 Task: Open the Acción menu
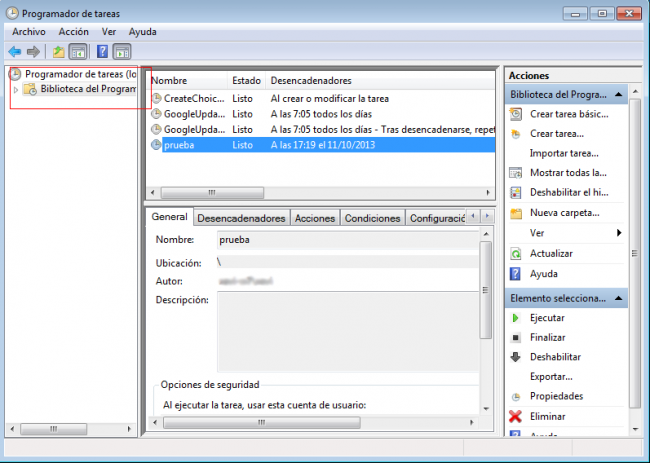[x=73, y=32]
